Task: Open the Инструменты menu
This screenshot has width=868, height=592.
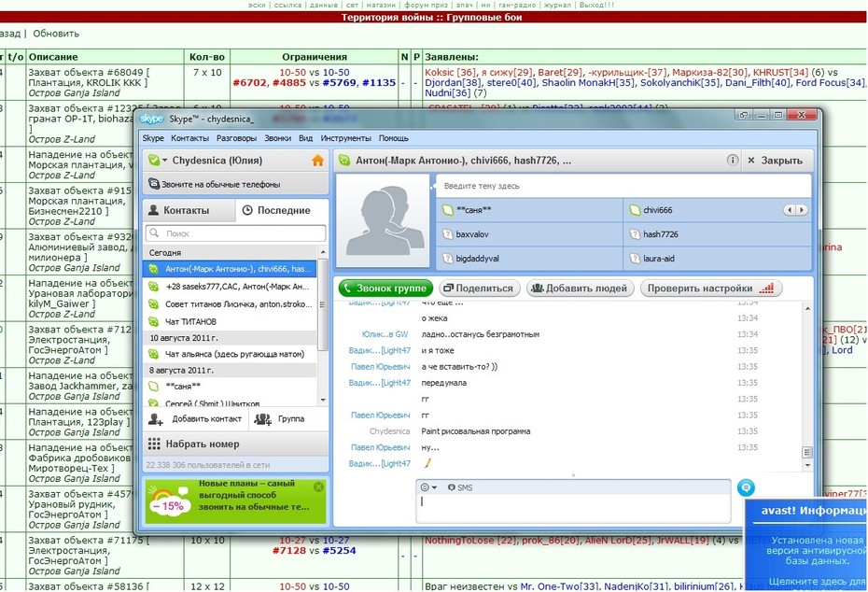Action: [x=346, y=138]
